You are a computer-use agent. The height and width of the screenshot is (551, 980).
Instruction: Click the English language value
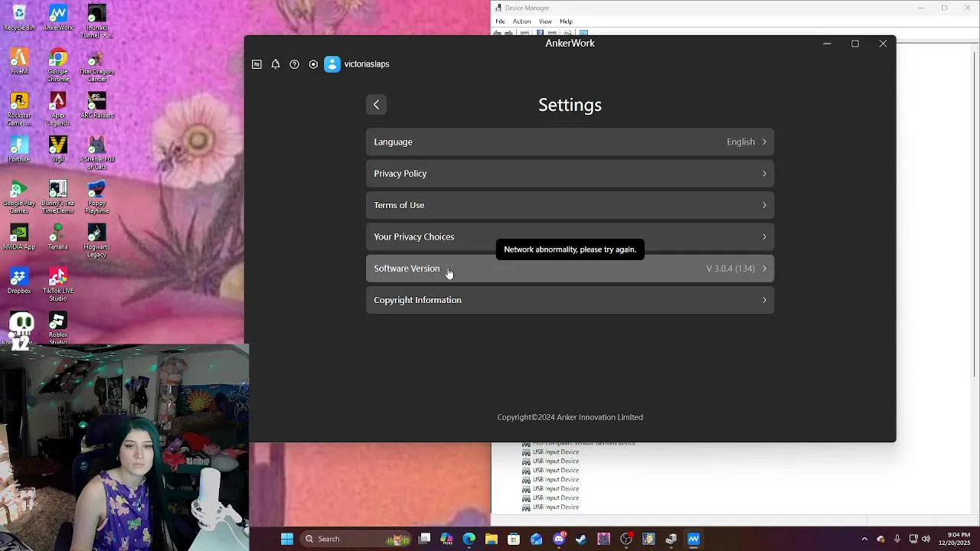click(740, 142)
